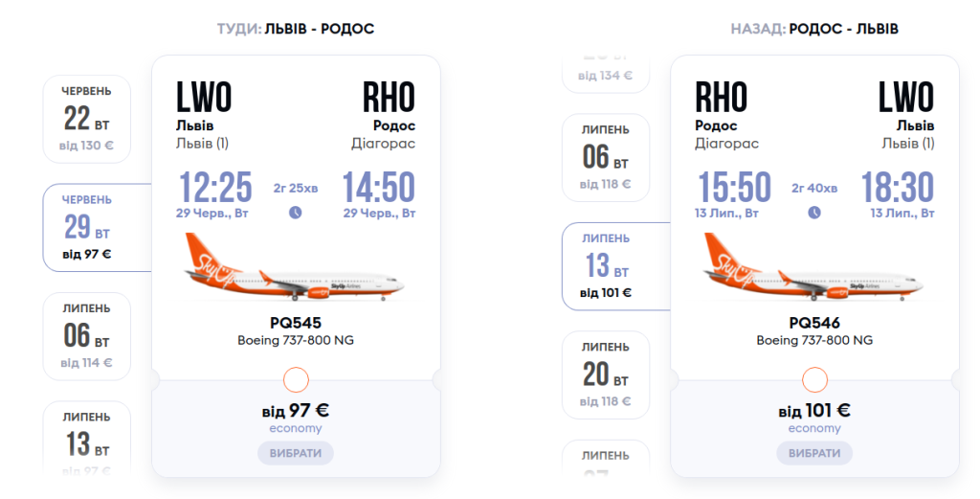Toggle the orange circle on RHO-LWO ticket
The image size is (980, 499).
click(814, 380)
